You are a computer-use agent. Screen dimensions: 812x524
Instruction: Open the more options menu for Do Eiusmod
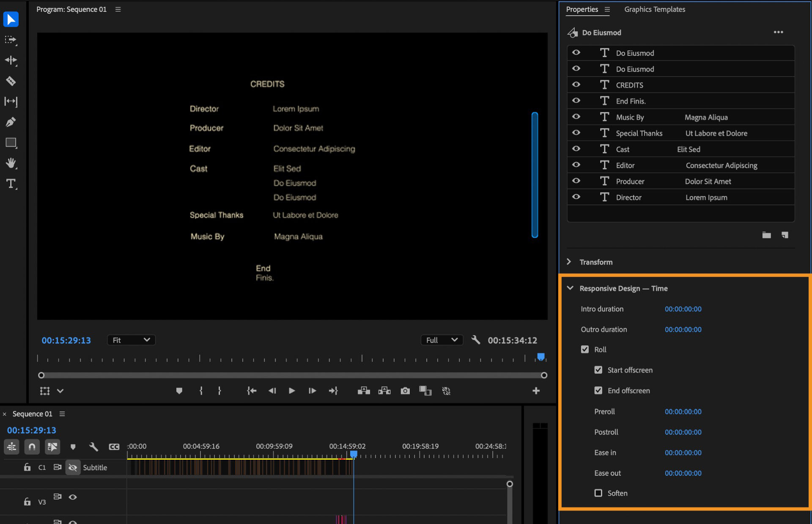[779, 32]
